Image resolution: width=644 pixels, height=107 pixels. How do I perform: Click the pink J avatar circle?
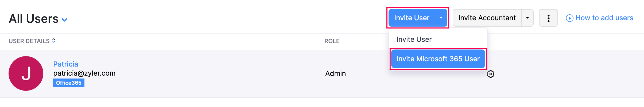(x=26, y=73)
